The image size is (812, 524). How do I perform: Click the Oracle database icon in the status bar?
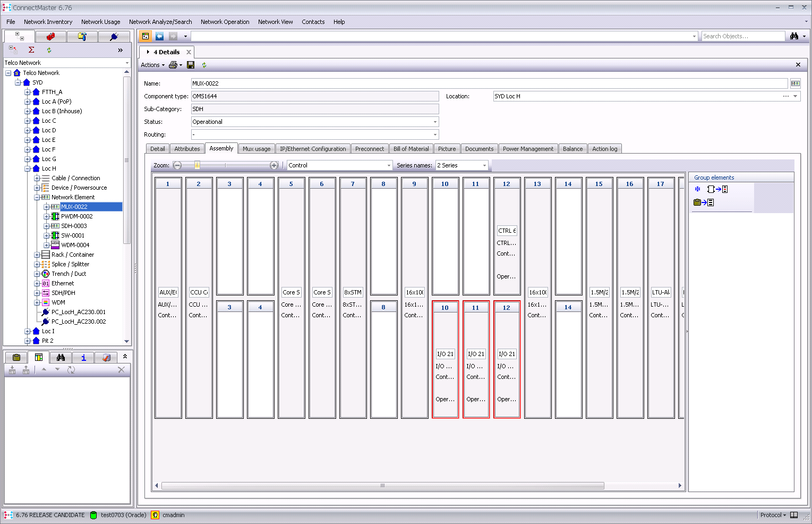tap(93, 515)
